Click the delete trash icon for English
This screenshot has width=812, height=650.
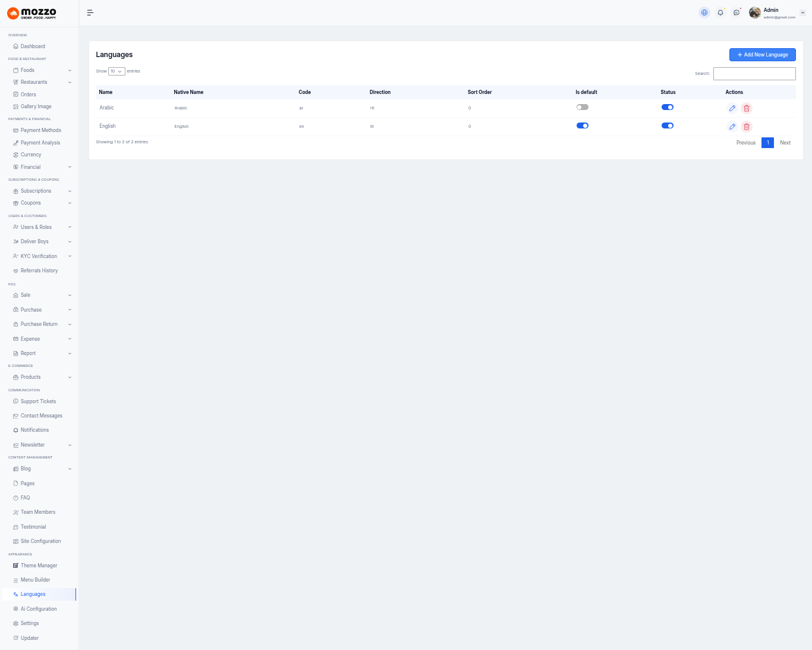point(747,127)
